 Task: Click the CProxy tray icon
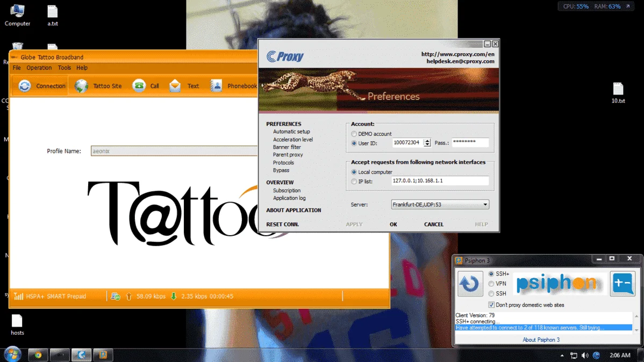[x=596, y=356]
